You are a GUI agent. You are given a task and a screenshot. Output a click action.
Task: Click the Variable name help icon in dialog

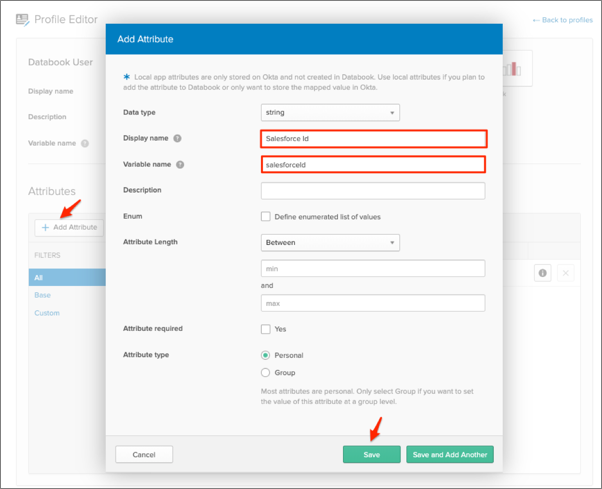[178, 164]
